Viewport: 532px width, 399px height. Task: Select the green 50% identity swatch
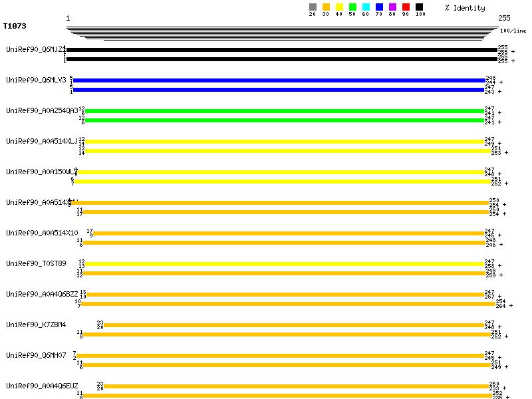[x=352, y=7]
